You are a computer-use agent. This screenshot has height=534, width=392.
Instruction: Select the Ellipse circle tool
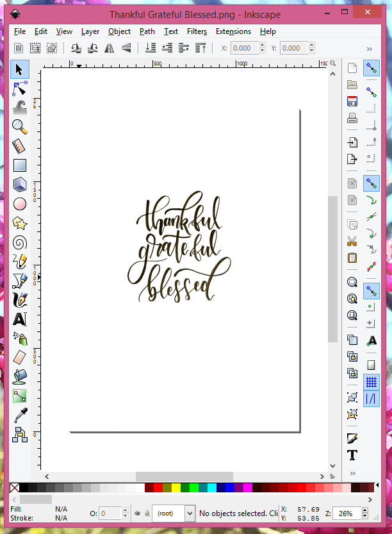click(x=19, y=204)
